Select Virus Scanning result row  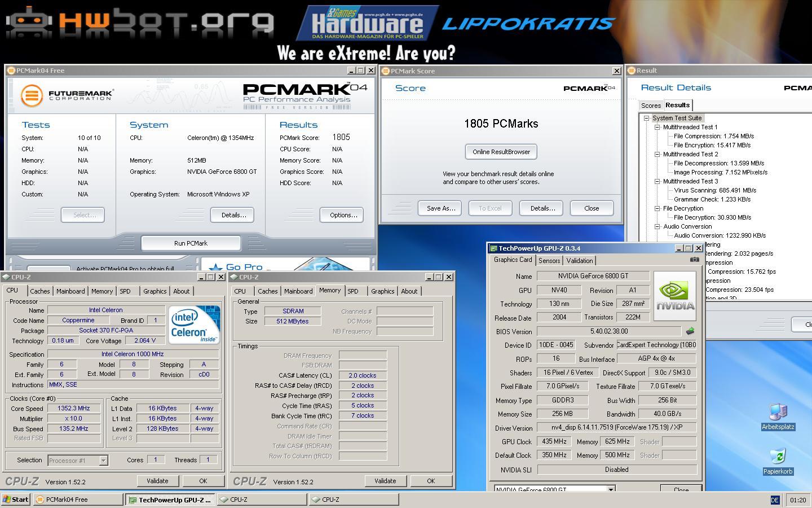(x=714, y=190)
